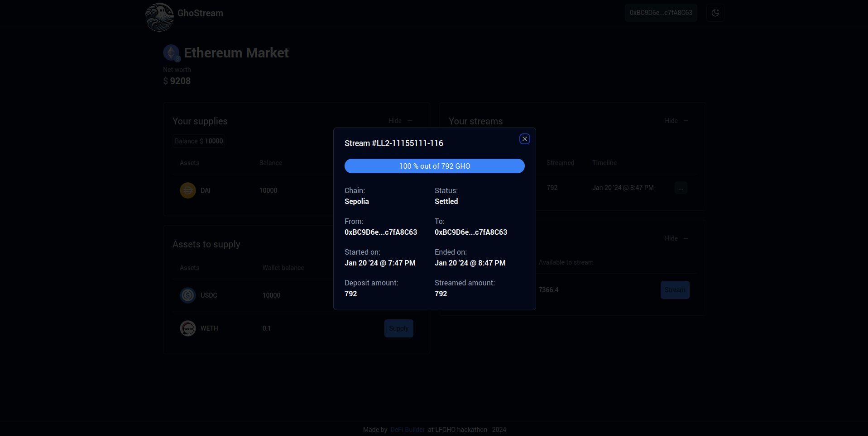Click the Ethereum Market chain icon

[x=172, y=53]
